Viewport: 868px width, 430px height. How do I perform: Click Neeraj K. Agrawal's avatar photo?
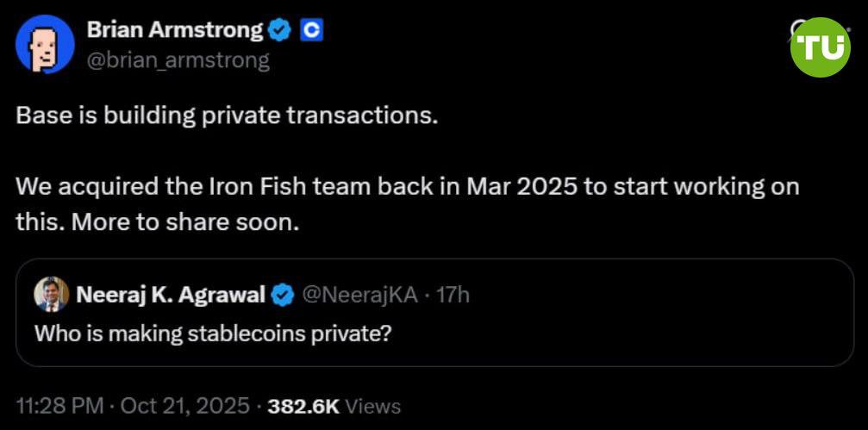51,295
